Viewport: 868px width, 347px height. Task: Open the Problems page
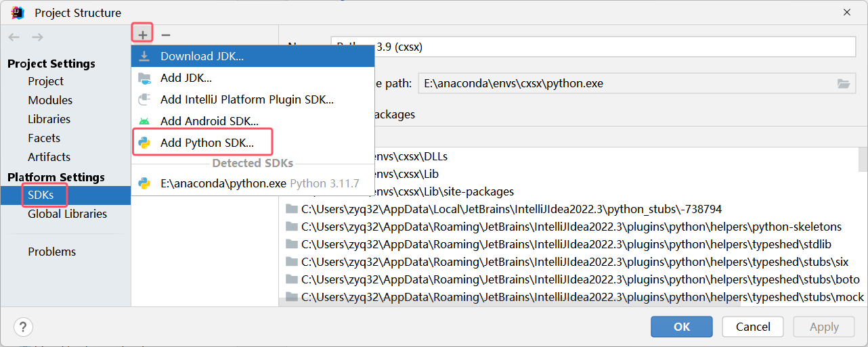pyautogui.click(x=51, y=252)
